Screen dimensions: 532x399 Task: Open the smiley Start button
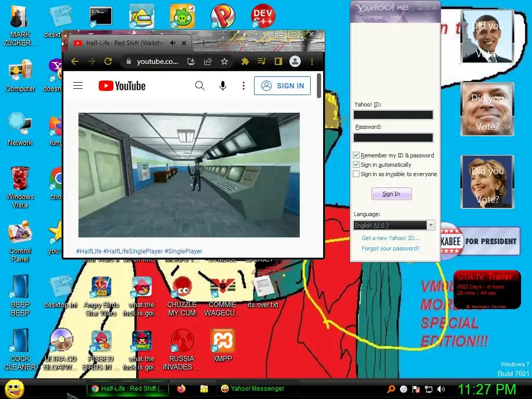(14, 389)
